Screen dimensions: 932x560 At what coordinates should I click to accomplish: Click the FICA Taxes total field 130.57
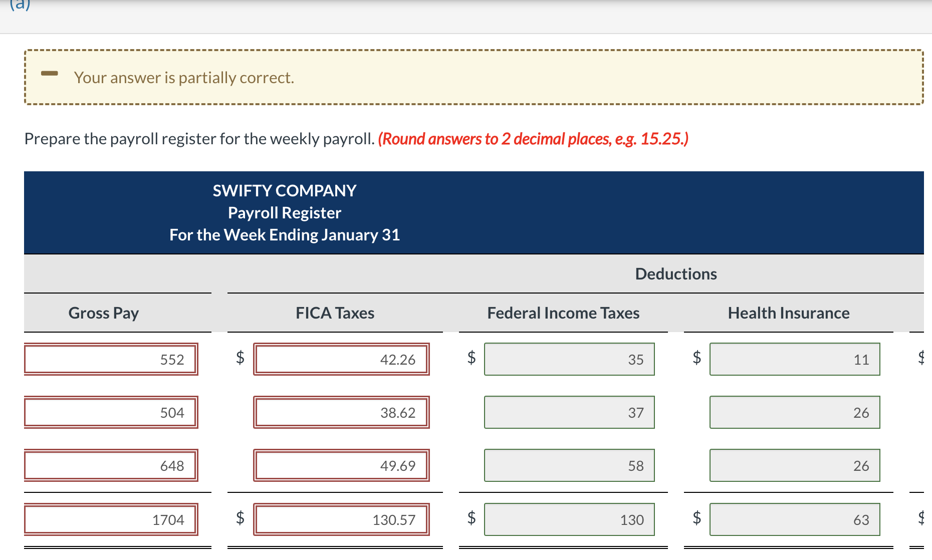pos(341,519)
